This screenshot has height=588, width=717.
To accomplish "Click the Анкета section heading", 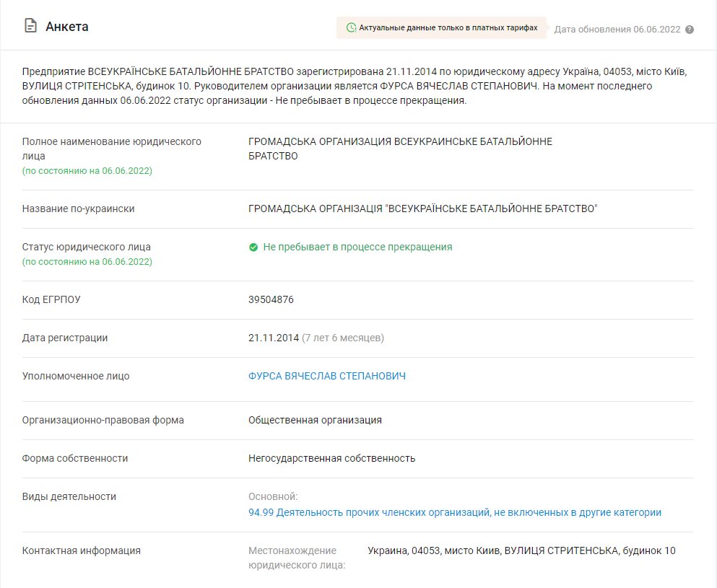I will tap(67, 27).
